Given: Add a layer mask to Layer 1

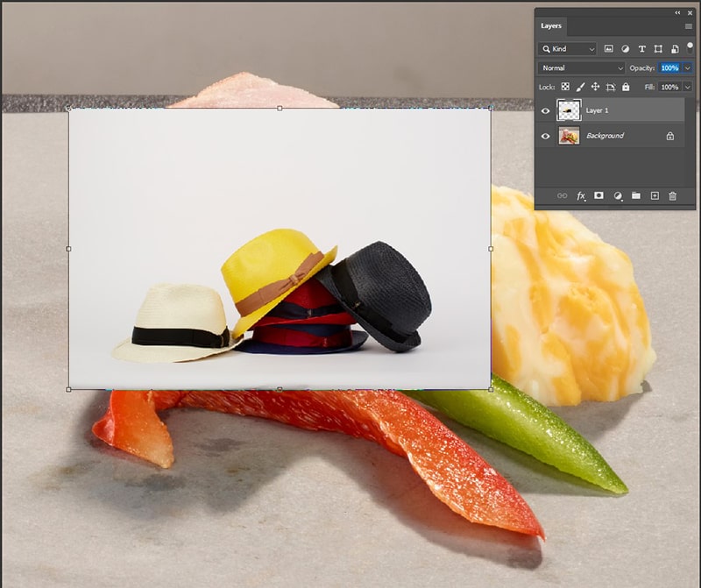Looking at the screenshot, I should point(598,195).
